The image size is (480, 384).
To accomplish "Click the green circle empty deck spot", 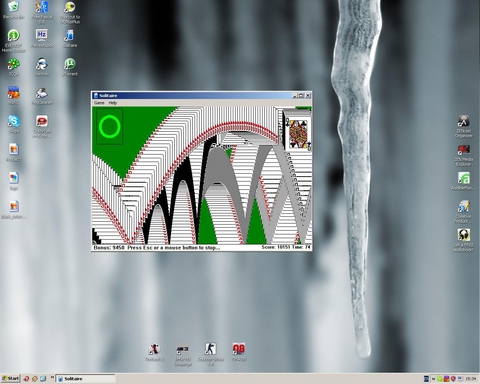I will (x=110, y=127).
